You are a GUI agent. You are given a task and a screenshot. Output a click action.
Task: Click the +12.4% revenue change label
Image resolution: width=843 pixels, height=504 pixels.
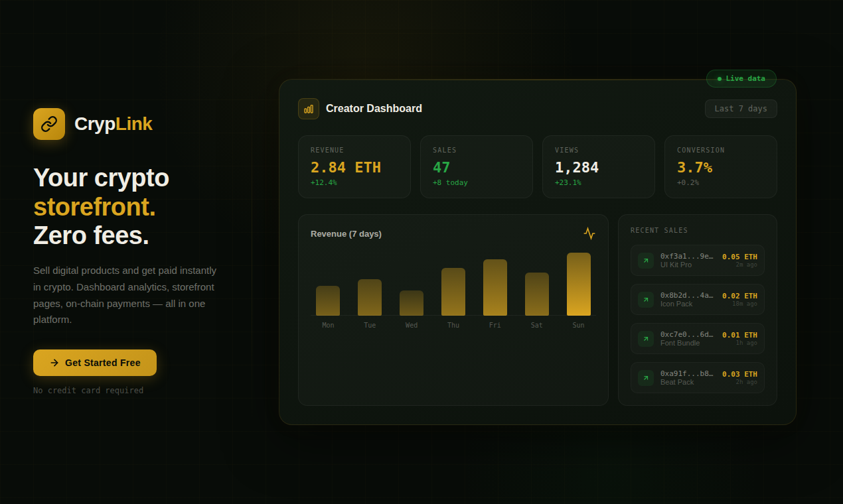pyautogui.click(x=323, y=182)
